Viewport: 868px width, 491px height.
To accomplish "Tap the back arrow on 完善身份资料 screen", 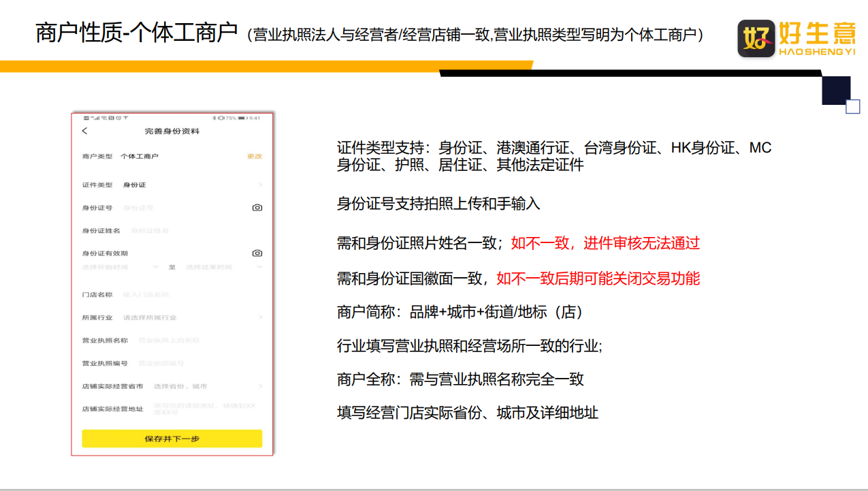I will pyautogui.click(x=84, y=131).
